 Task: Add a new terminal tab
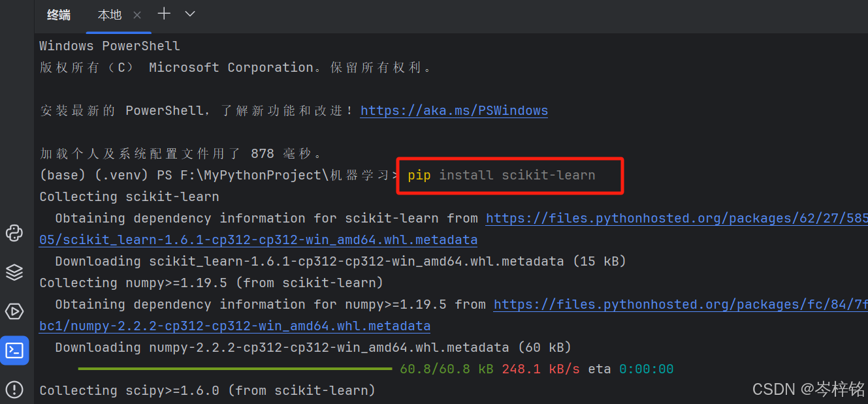[164, 14]
